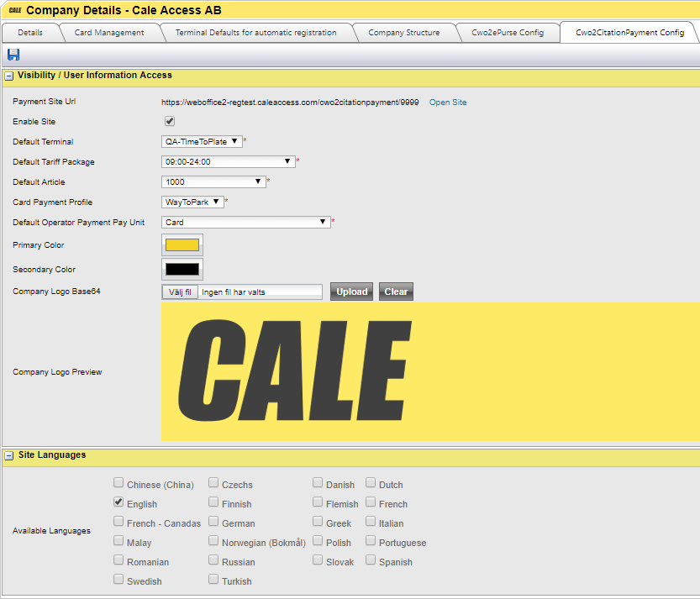The width and height of the screenshot is (700, 599).
Task: Tick the Portuguese language checkbox
Action: coord(371,540)
